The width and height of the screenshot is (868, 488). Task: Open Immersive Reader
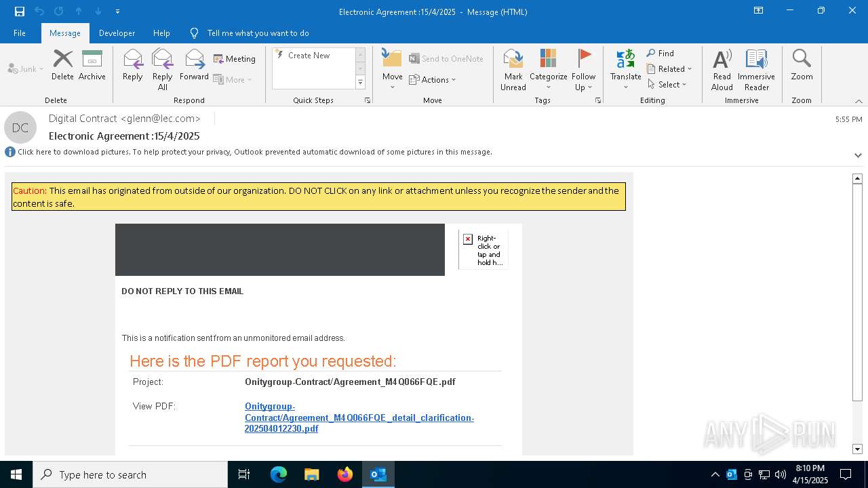point(756,69)
